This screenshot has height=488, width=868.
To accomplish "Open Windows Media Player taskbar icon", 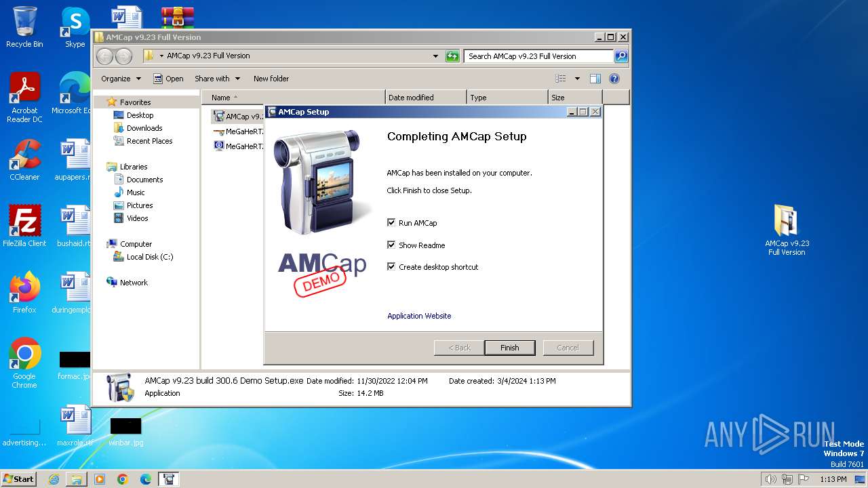I will (100, 479).
